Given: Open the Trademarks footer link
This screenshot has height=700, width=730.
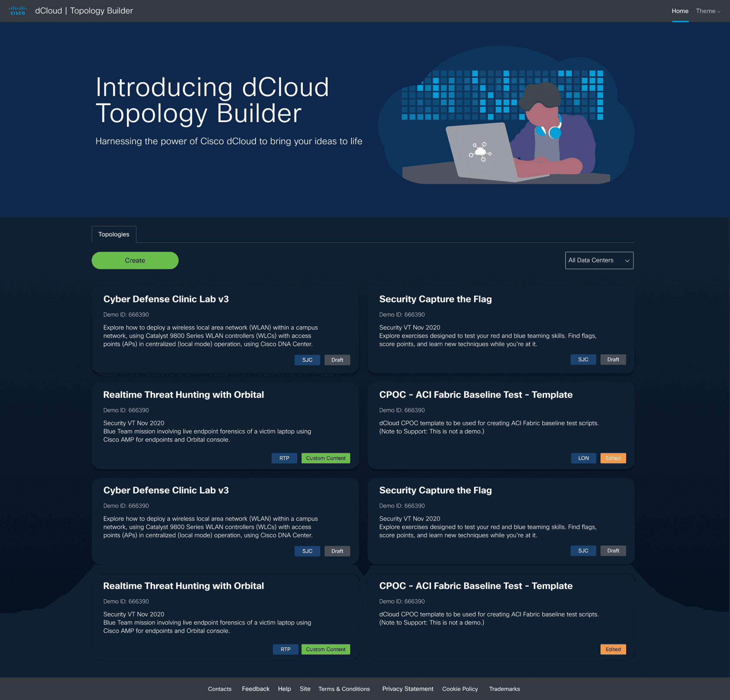Looking at the screenshot, I should [504, 689].
